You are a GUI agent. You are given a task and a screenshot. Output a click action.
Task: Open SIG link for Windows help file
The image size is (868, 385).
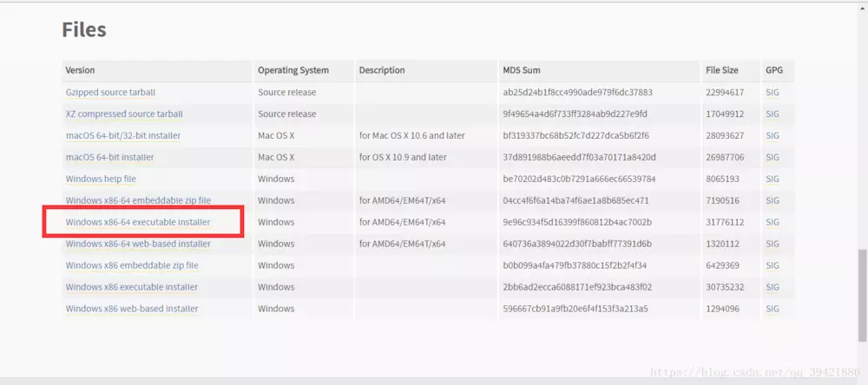click(773, 179)
